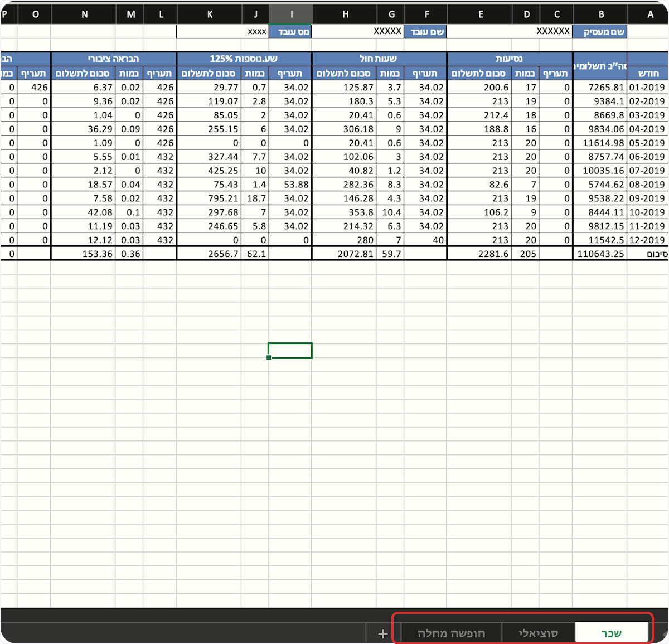Select the 125% שע.נוספות header cell
The width and height of the screenshot is (669, 644).
pos(244,58)
